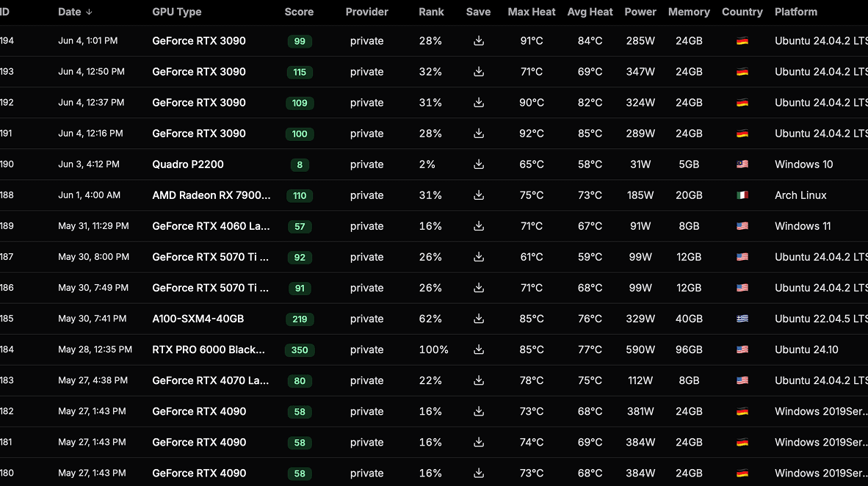Click the US flag on the Windows 11 row
868x486 pixels.
(742, 226)
